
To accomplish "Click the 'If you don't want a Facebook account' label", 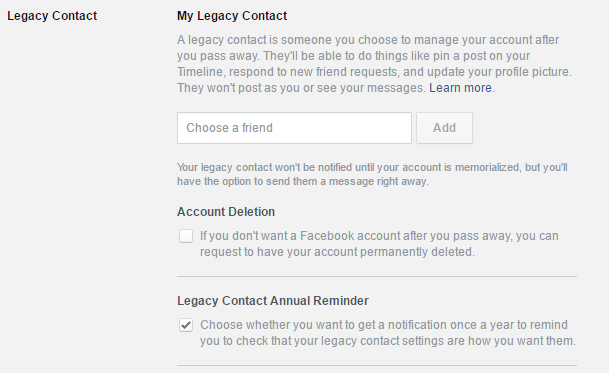I will pos(379,236).
